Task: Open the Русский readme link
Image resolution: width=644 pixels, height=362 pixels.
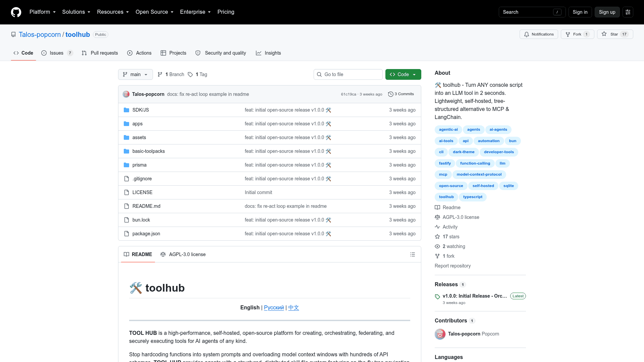Action: click(x=274, y=308)
